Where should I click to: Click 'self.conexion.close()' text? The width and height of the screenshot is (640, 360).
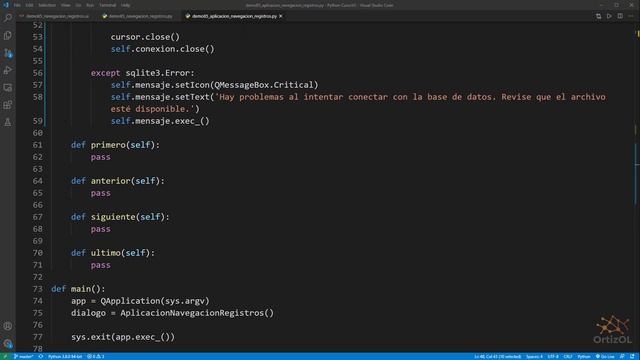coord(162,49)
